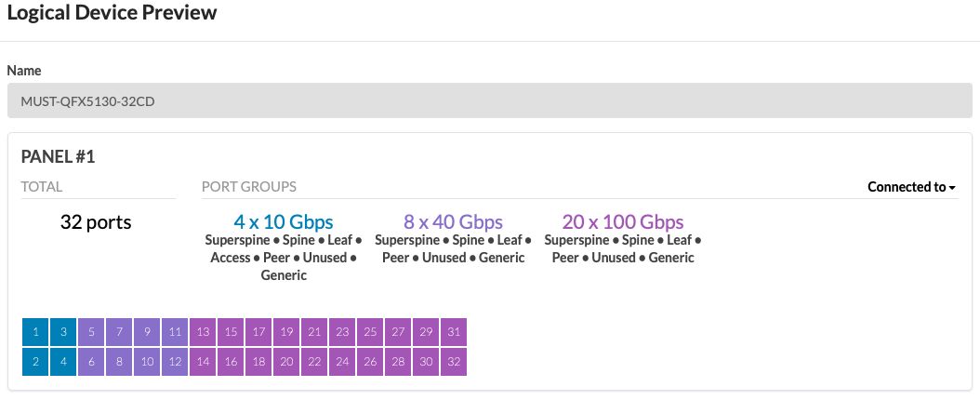This screenshot has width=980, height=400.
Task: Click the PANEL #1 heading
Action: (x=58, y=157)
